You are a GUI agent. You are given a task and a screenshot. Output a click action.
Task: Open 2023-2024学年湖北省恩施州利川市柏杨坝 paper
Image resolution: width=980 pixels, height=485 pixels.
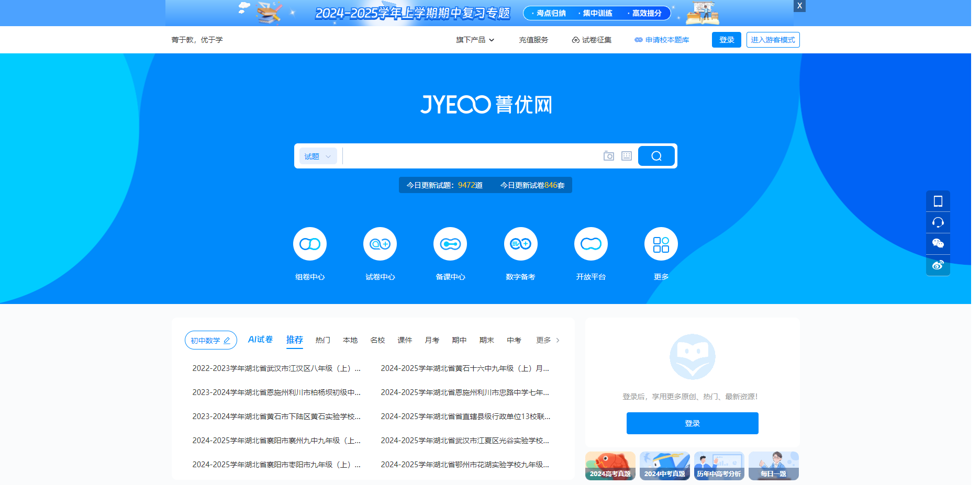[x=276, y=392]
